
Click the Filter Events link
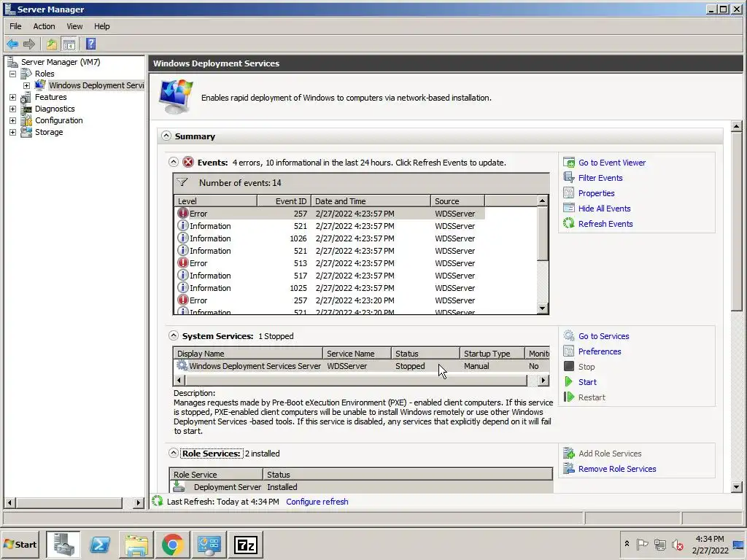pyautogui.click(x=600, y=178)
